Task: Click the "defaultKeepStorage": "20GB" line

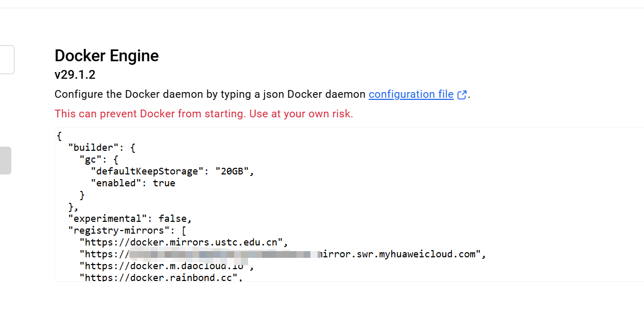Action: (172, 171)
